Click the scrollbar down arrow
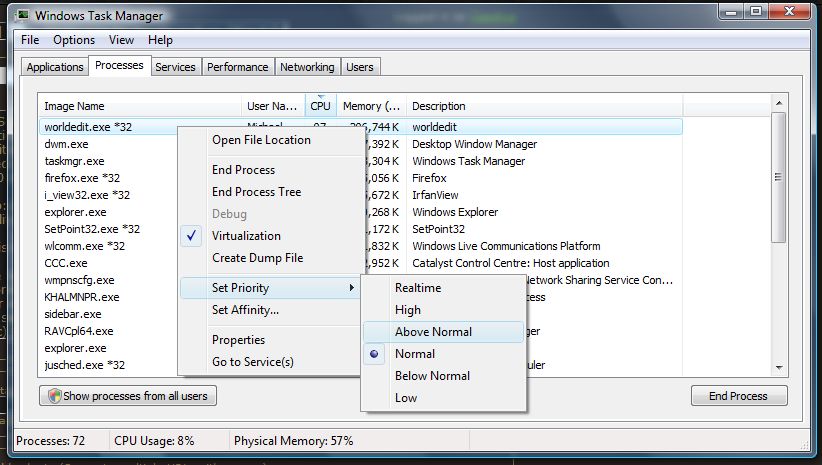Image resolution: width=822 pixels, height=465 pixels. tap(778, 367)
